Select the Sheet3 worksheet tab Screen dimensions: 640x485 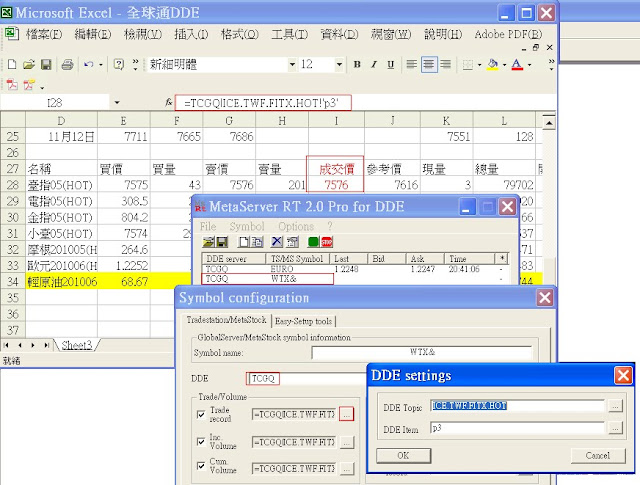77,345
